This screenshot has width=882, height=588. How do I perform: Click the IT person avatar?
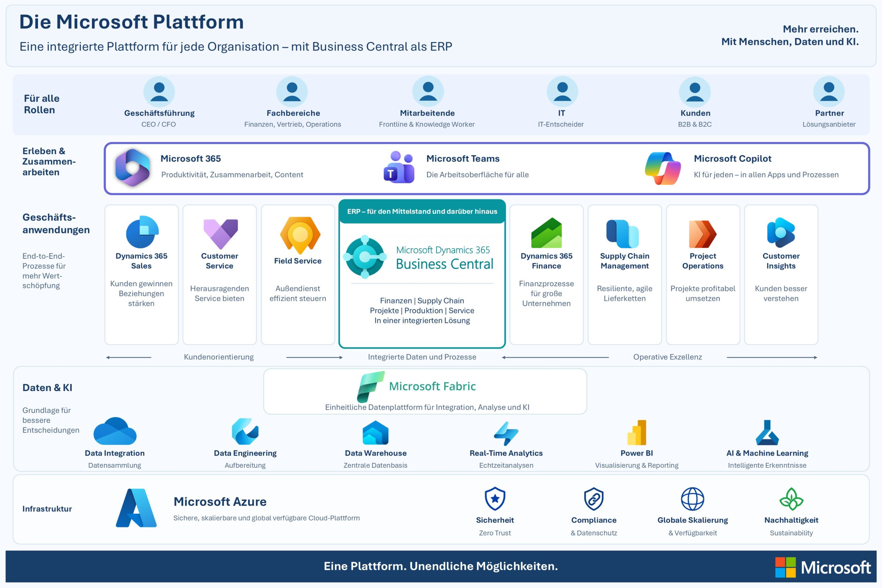point(562,92)
